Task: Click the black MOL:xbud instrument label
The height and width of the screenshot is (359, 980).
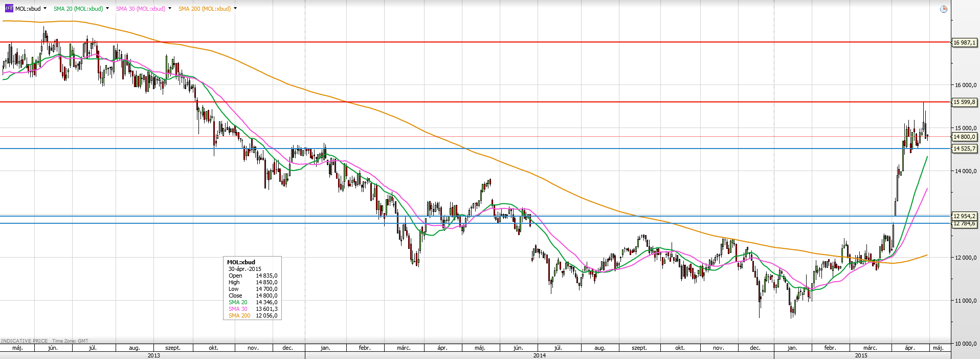Action: [28, 9]
